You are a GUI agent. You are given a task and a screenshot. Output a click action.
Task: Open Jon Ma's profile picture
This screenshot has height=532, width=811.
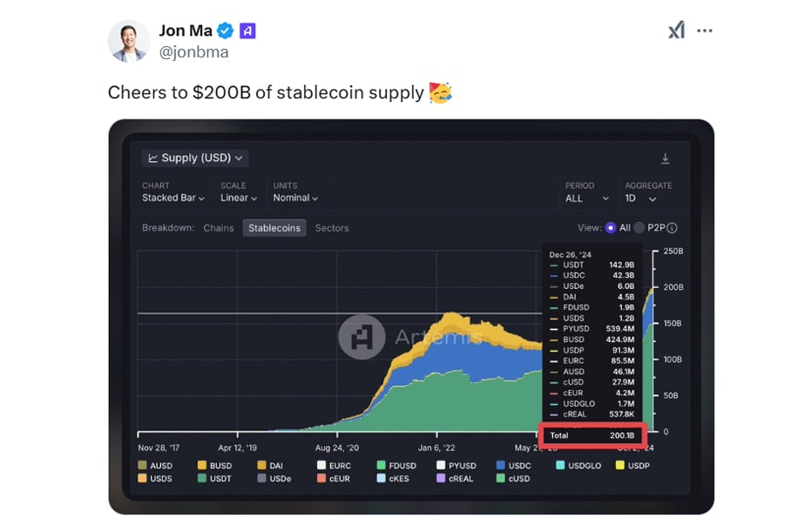click(x=129, y=42)
